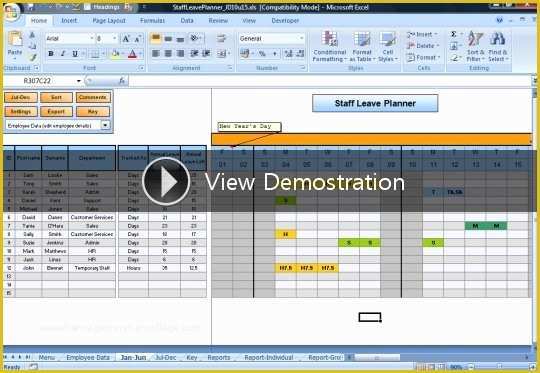
Task: Switch to the Insert ribbon tab
Action: point(69,21)
